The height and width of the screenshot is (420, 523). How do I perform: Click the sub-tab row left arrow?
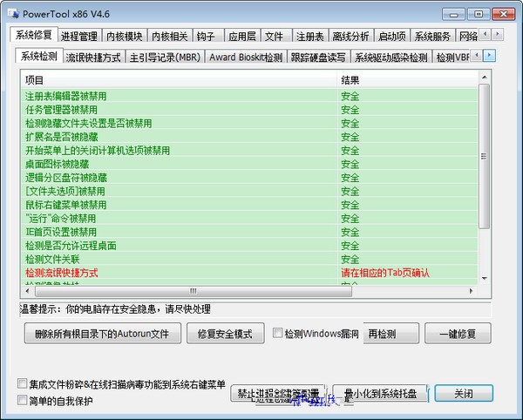[477, 56]
